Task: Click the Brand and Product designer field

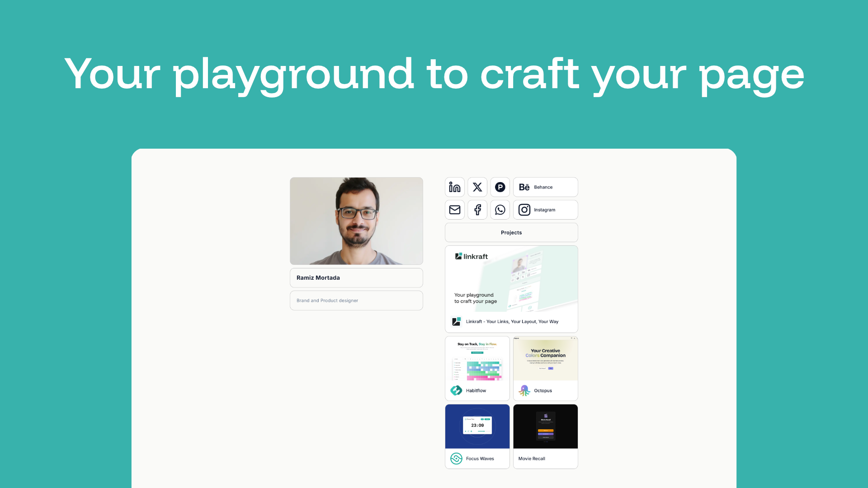Action: 356,300
